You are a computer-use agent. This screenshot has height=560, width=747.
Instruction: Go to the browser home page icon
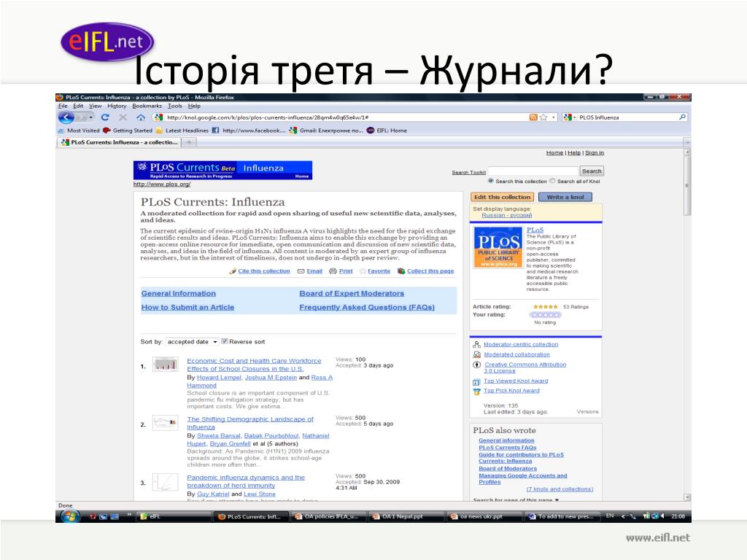[x=141, y=117]
